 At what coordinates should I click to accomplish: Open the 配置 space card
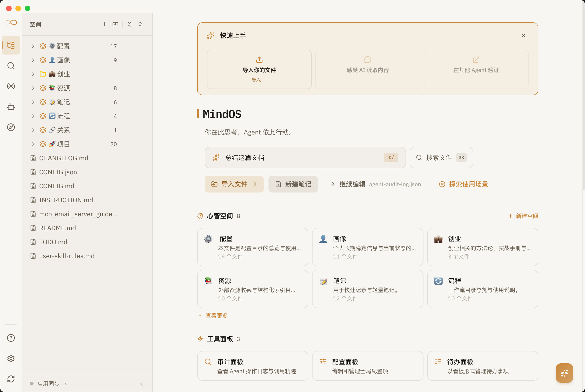[x=252, y=247]
